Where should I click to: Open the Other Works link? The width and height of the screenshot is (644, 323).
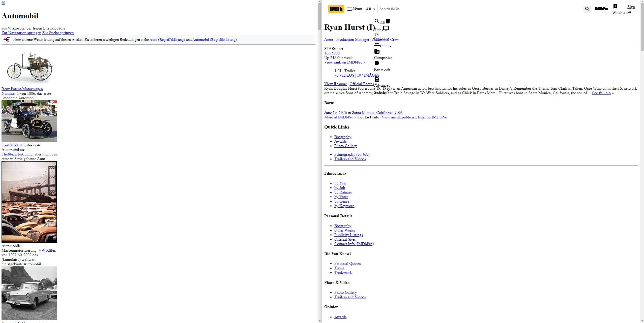344,230
